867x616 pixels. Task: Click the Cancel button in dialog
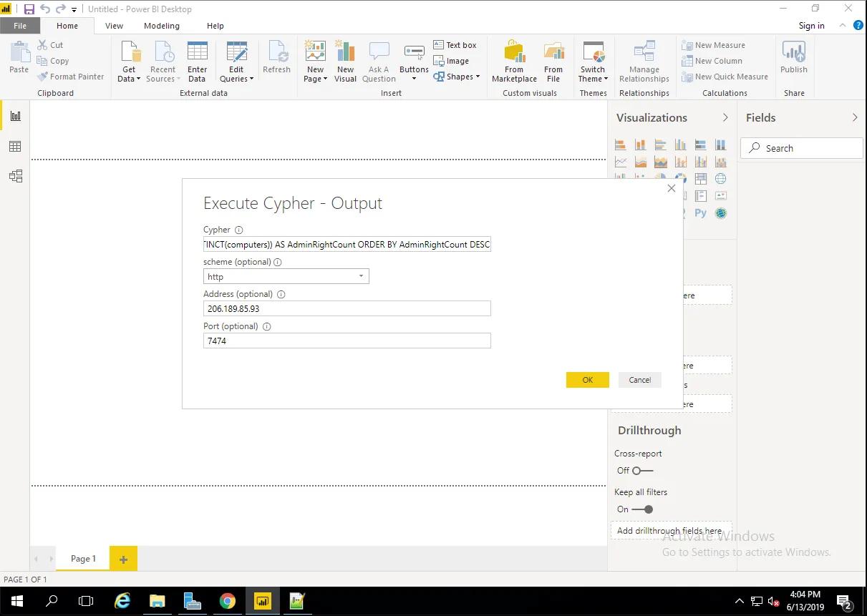tap(640, 380)
